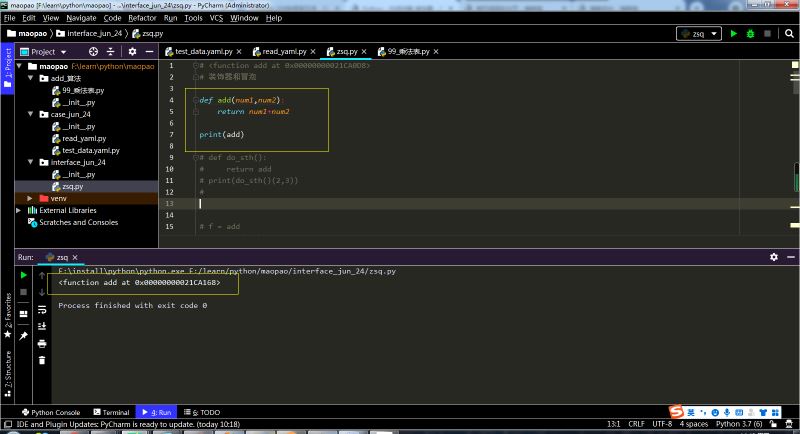
Task: Open the Terminal tool window
Action: tap(111, 412)
